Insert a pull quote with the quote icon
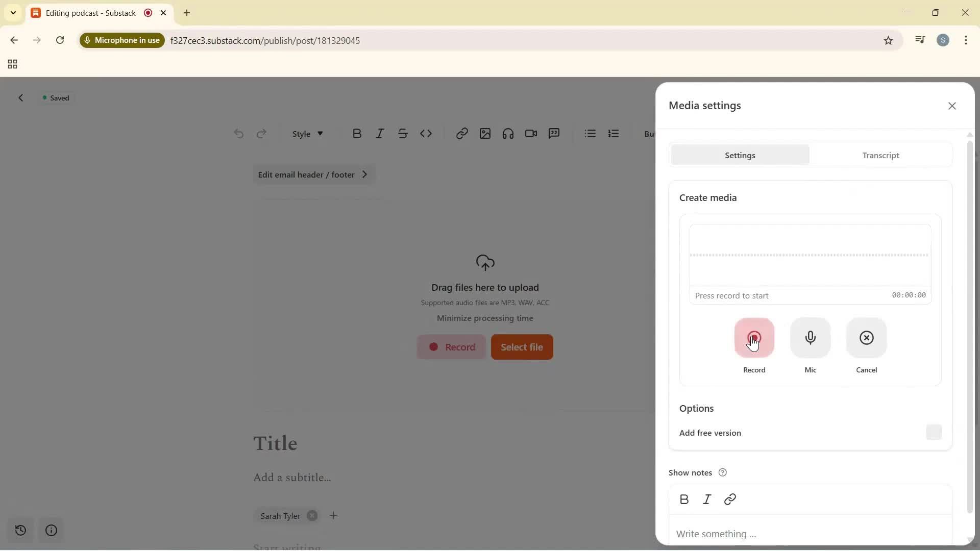Screen dimensions: 980x551 tap(554, 133)
